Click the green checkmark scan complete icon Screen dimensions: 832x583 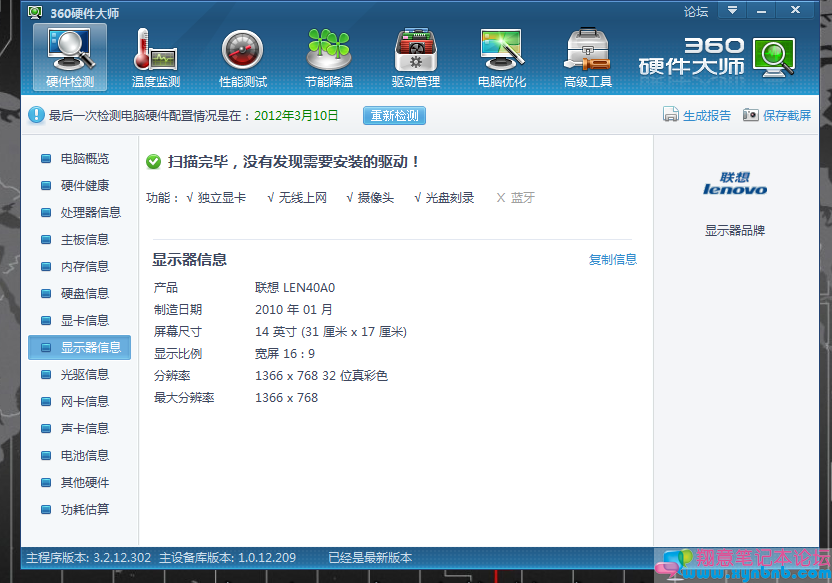154,162
